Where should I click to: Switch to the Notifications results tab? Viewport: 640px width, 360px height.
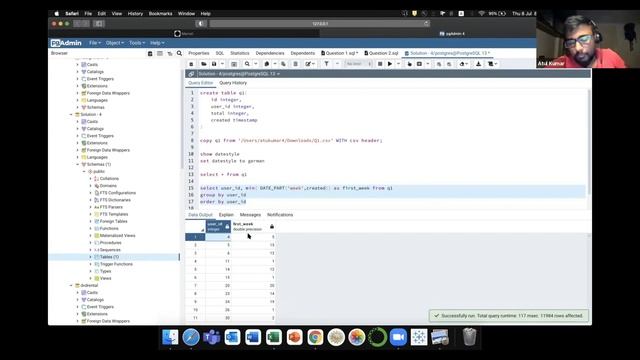click(280, 215)
